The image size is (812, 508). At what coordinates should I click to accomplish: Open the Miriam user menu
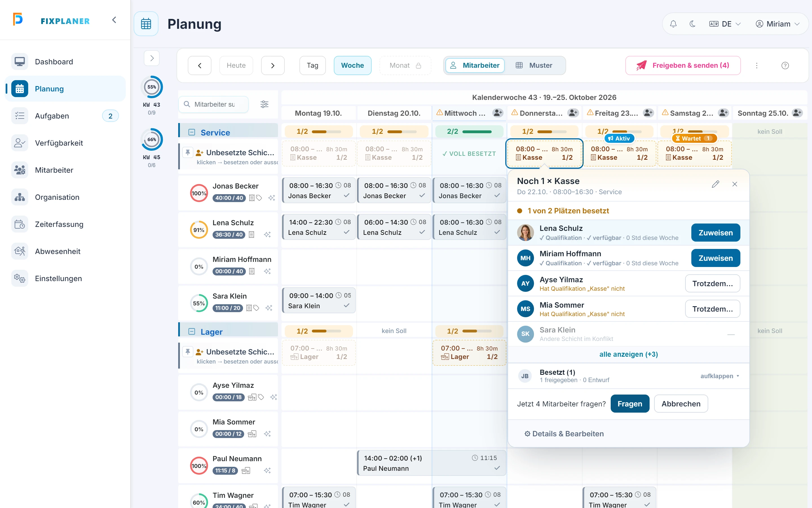778,24
